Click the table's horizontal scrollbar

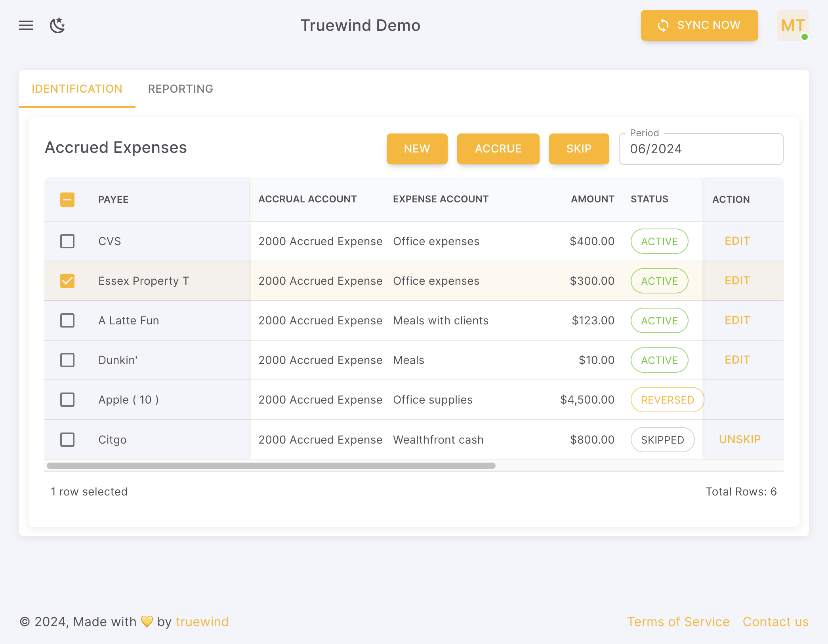pos(271,466)
